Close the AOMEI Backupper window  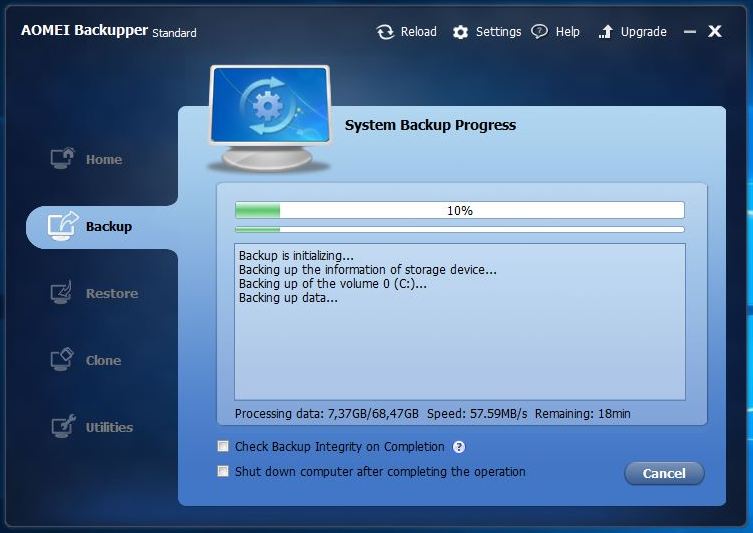[715, 32]
